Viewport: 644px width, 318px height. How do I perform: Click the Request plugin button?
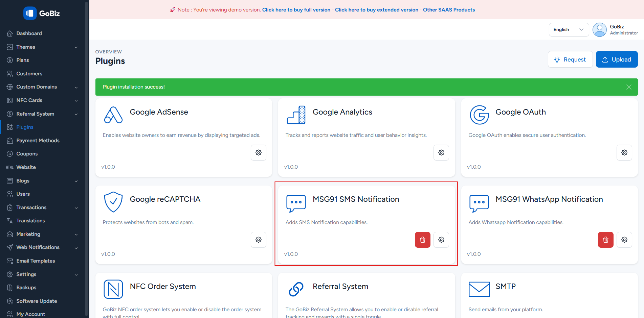(570, 59)
